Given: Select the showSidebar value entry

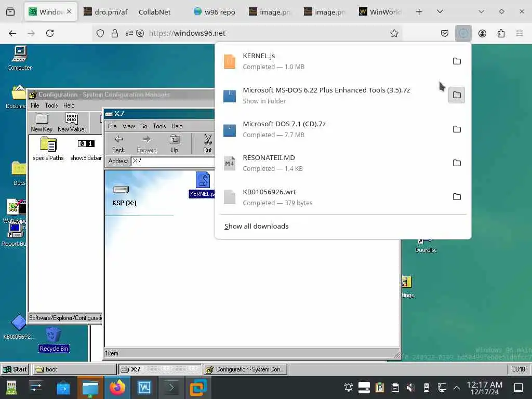Looking at the screenshot, I should point(86,149).
